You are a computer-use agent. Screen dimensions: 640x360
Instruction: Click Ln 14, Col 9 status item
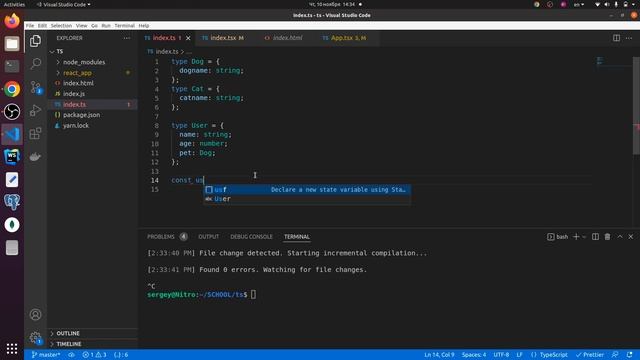pyautogui.click(x=439, y=355)
